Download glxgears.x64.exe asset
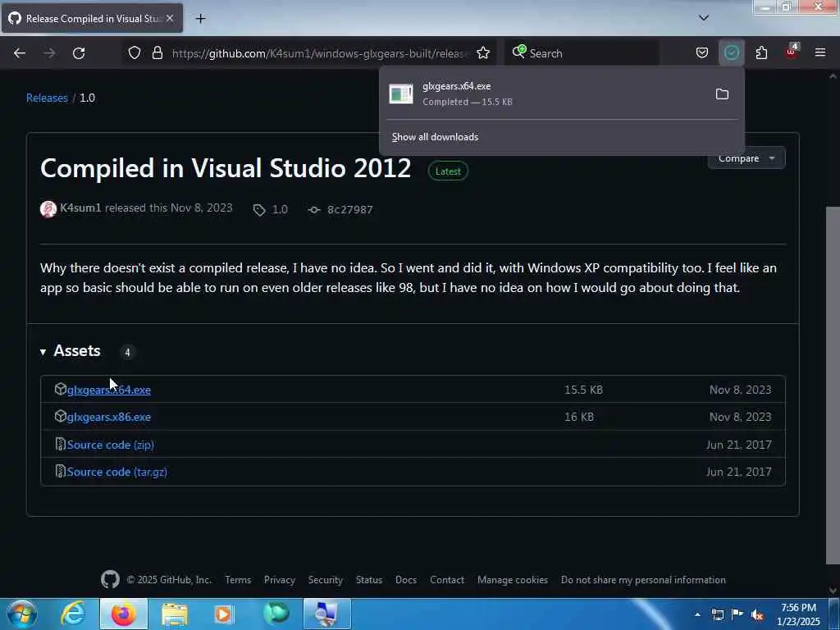 109,390
